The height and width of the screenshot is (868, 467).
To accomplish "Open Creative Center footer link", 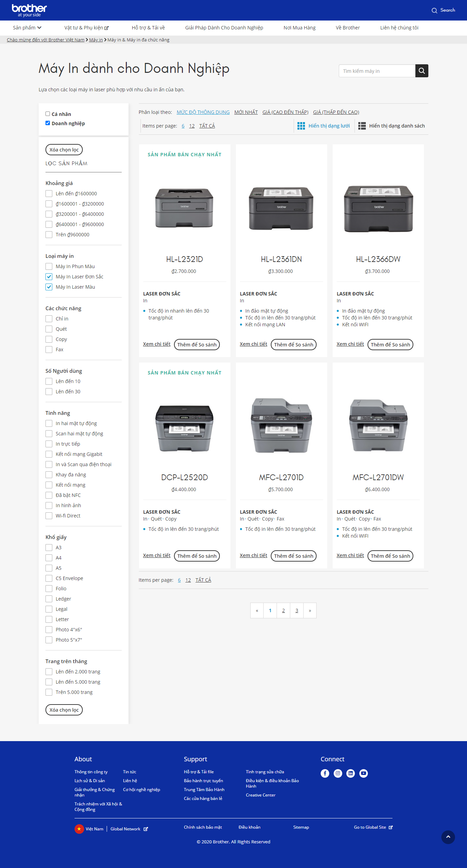I will click(x=261, y=795).
